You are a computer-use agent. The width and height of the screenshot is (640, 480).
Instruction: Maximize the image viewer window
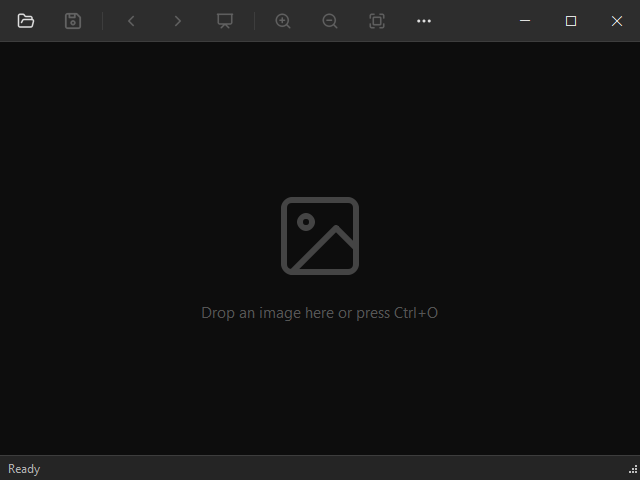(x=571, y=21)
